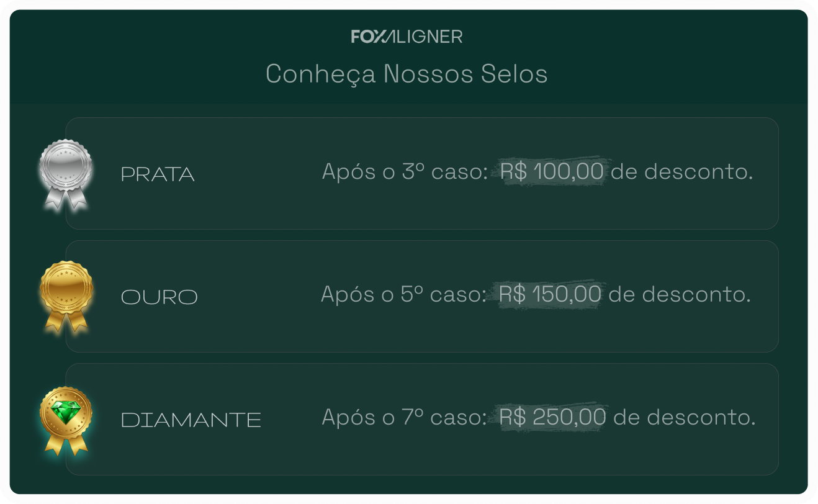Click the "Após o 7º caso:" text

pos(403,417)
